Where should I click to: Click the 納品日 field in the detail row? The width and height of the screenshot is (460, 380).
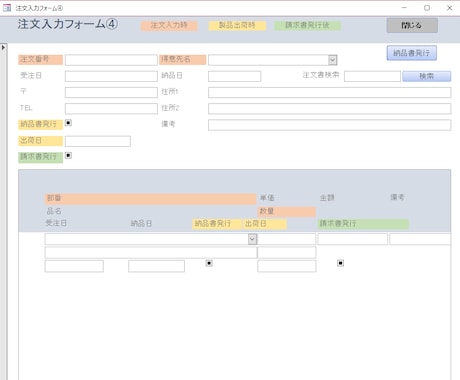[156, 266]
